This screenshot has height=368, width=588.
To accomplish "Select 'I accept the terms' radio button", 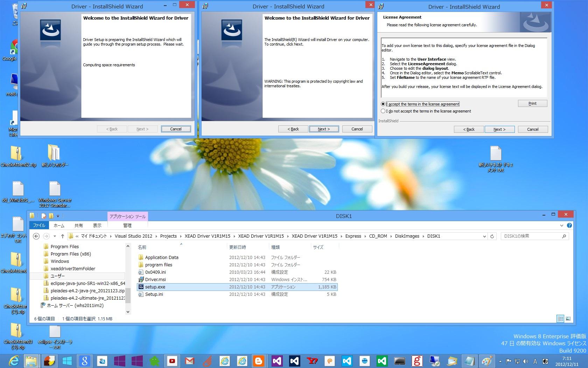I will pyautogui.click(x=383, y=104).
